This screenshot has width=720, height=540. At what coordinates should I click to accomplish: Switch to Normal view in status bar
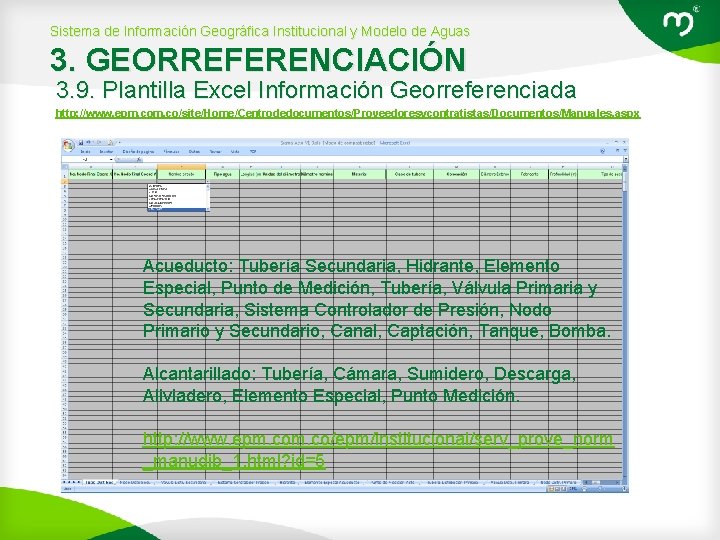551,489
